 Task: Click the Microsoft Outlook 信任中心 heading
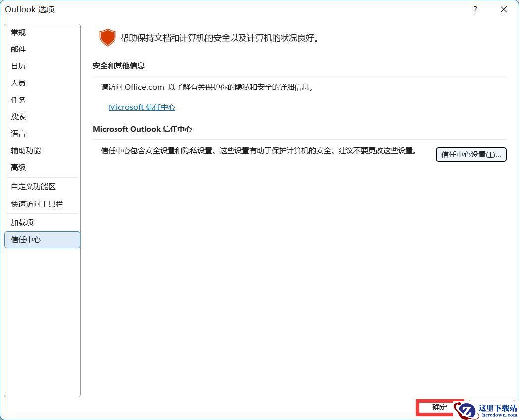[142, 129]
